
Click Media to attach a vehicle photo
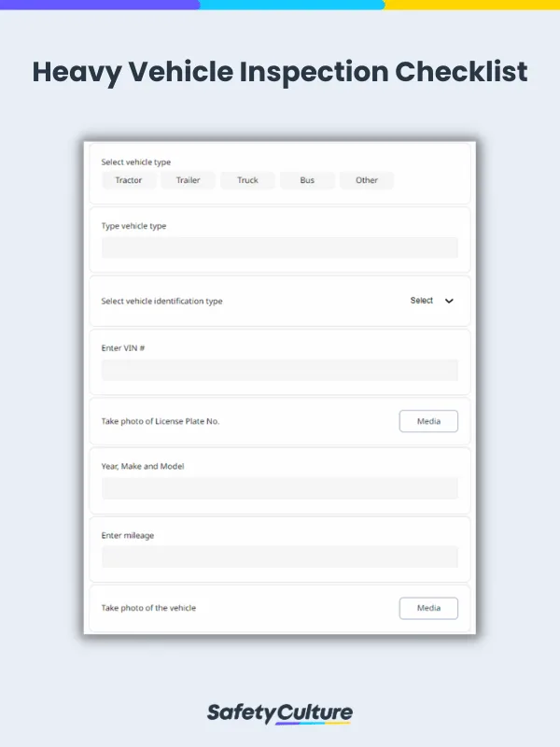tap(428, 608)
